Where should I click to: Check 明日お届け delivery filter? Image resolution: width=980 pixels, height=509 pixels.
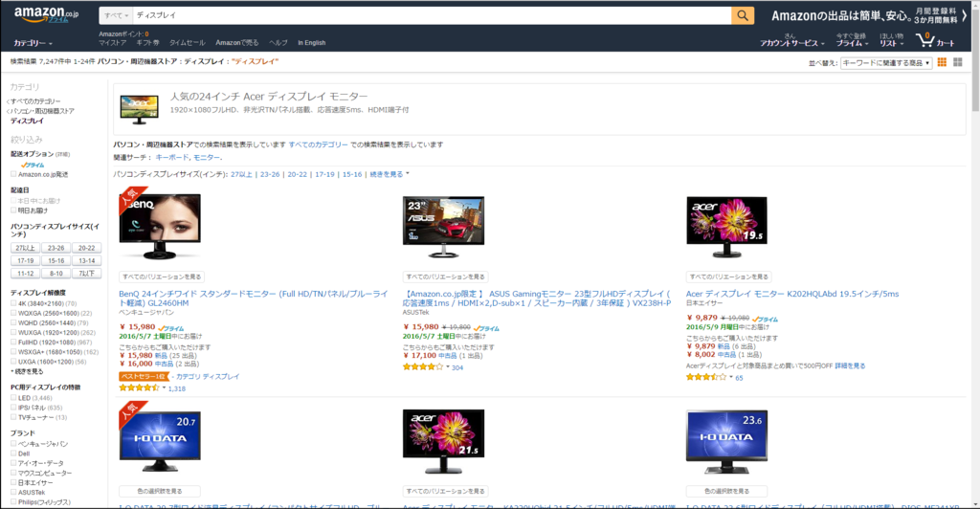[x=13, y=210]
